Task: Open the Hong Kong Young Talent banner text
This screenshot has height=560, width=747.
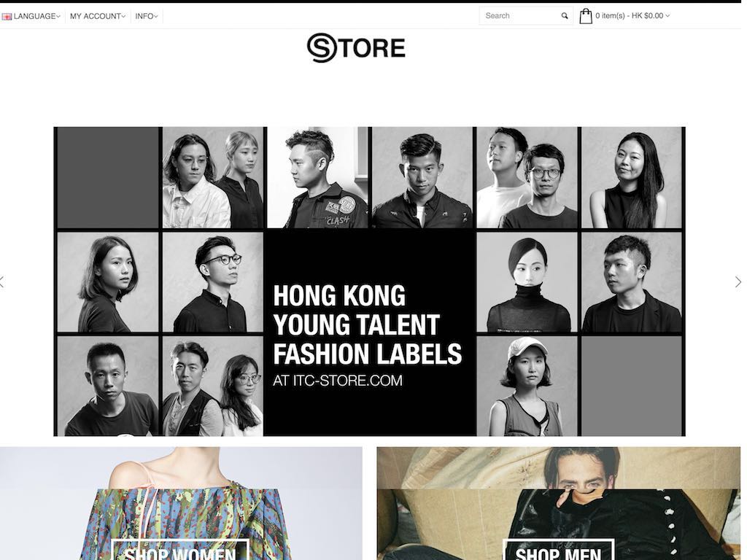Action: (368, 324)
